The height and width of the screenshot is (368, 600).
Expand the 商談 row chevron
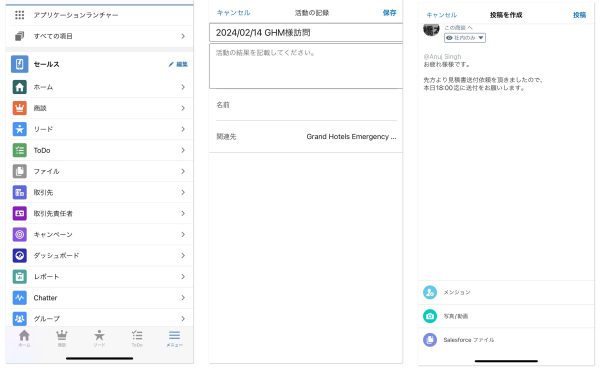(x=183, y=108)
